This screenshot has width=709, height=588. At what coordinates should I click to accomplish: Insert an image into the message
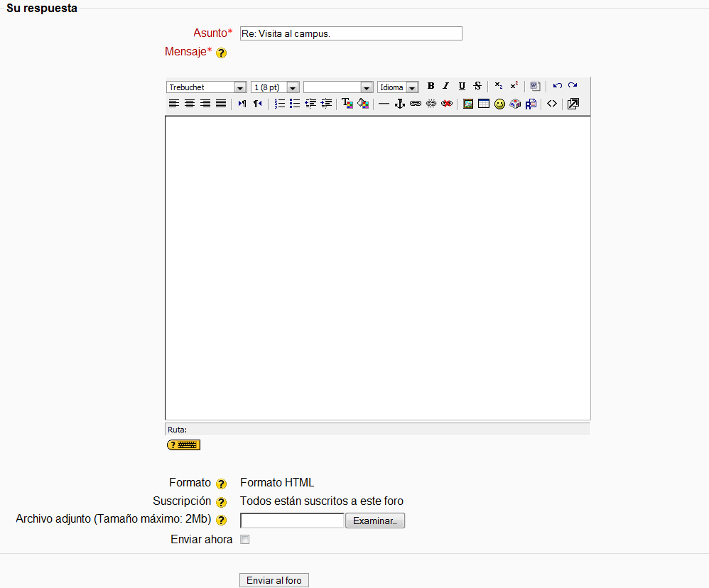(x=468, y=104)
